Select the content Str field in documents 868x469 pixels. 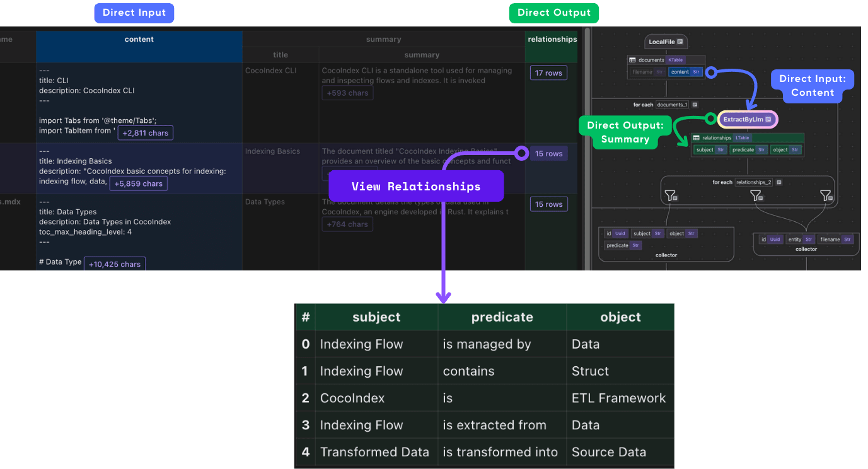point(685,72)
